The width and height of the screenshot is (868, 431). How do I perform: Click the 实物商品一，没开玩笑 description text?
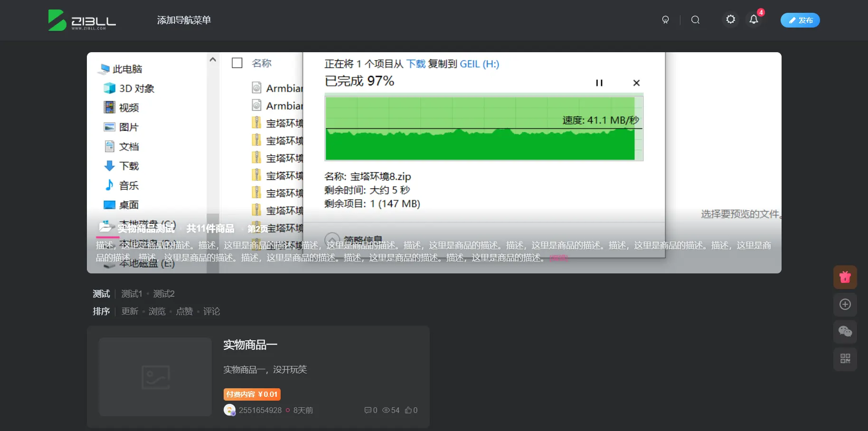click(265, 370)
